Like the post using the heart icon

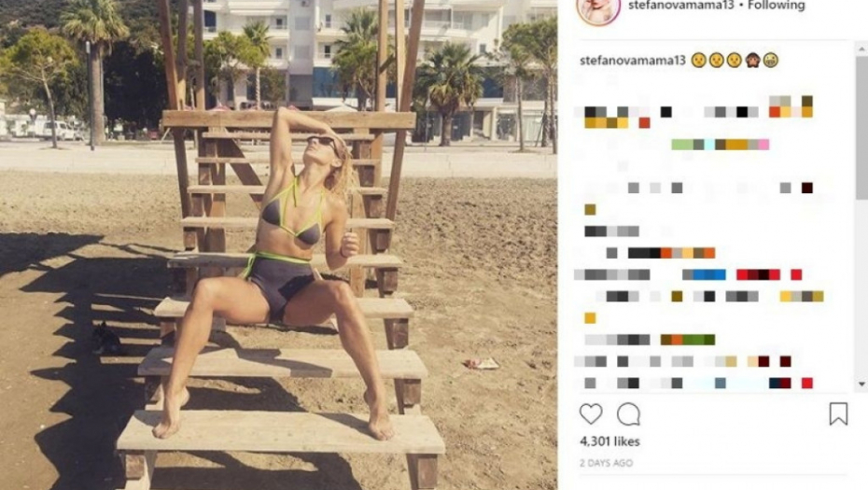591,414
